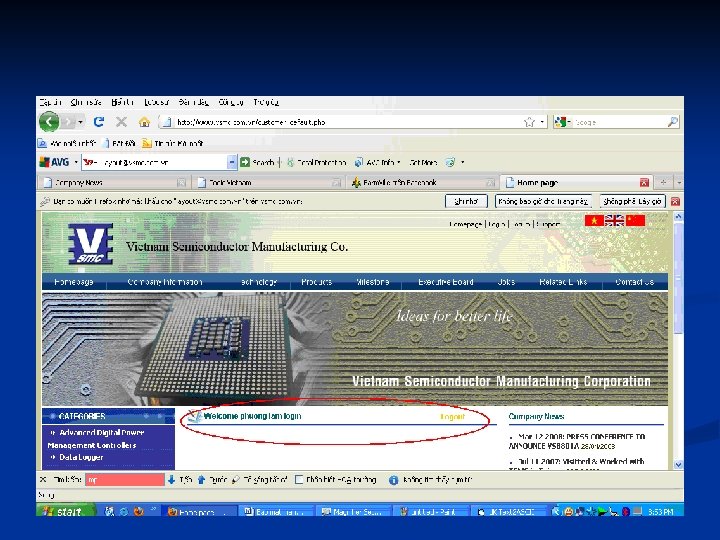Open the list all tabs dropdown
The width and height of the screenshot is (720, 540).
coord(679,183)
